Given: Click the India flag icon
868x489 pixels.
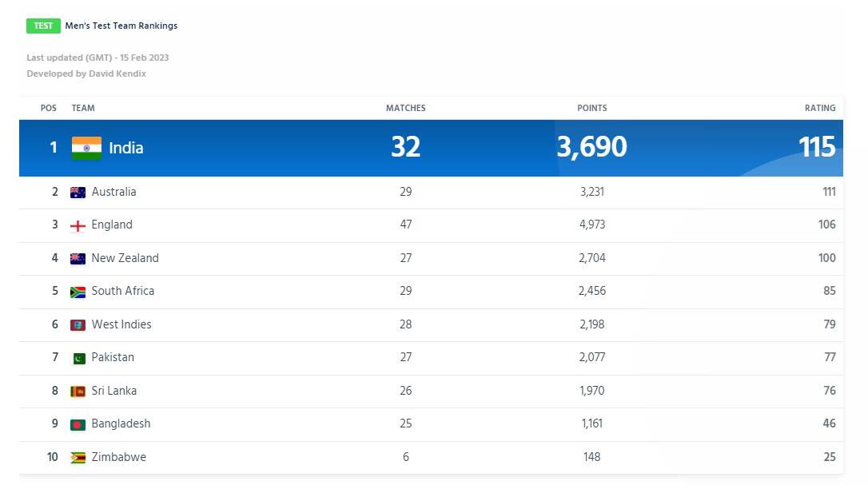Looking at the screenshot, I should 86,148.
